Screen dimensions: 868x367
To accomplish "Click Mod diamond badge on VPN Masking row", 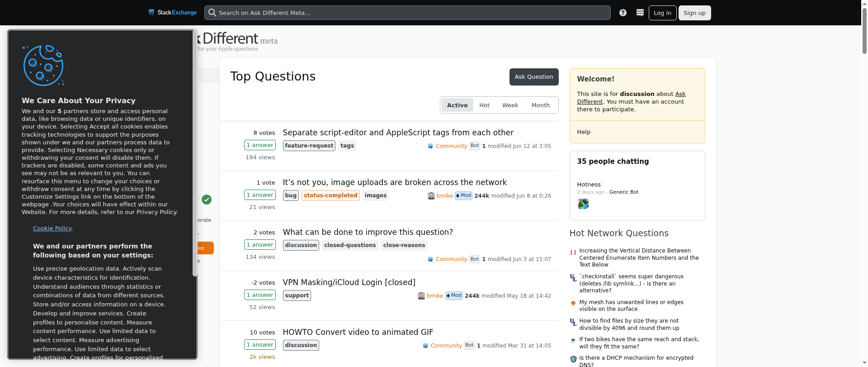I will tap(454, 296).
